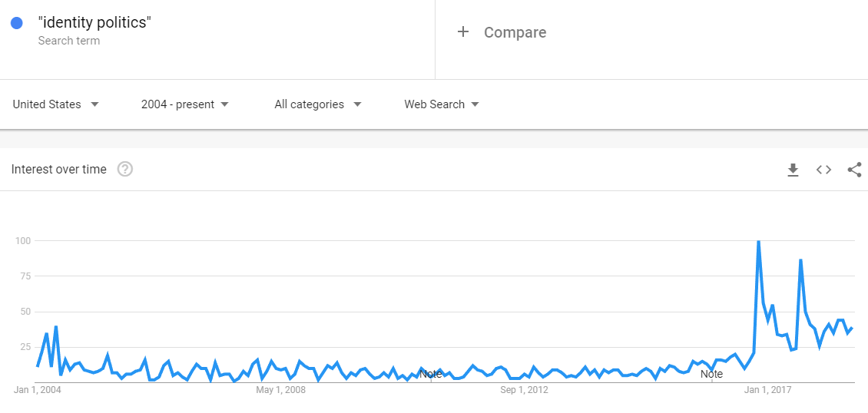
Task: Open the Note marker near 2011
Action: click(x=431, y=375)
